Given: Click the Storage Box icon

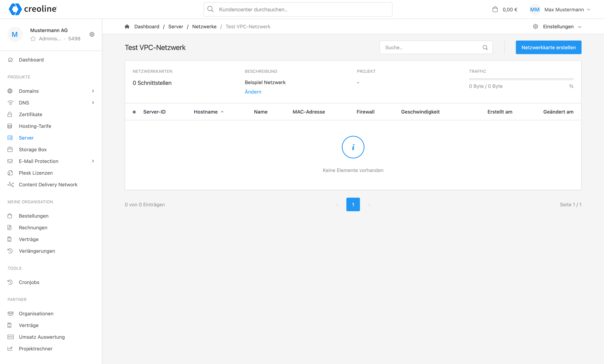Looking at the screenshot, I should [10, 149].
